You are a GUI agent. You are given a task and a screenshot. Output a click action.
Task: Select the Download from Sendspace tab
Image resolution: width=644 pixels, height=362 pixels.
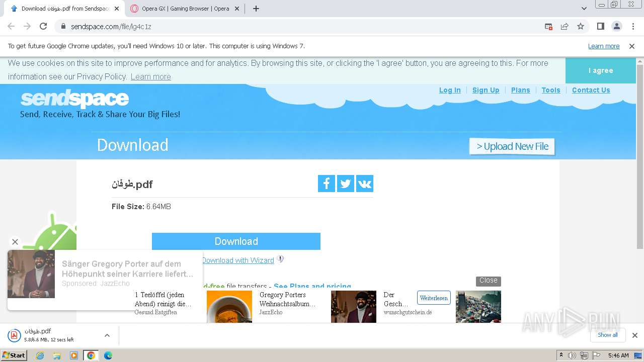pos(65,9)
